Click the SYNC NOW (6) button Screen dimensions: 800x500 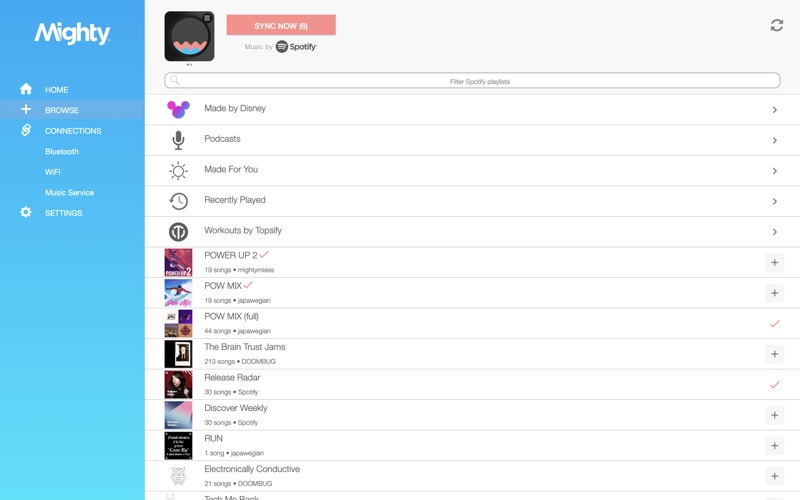point(281,25)
